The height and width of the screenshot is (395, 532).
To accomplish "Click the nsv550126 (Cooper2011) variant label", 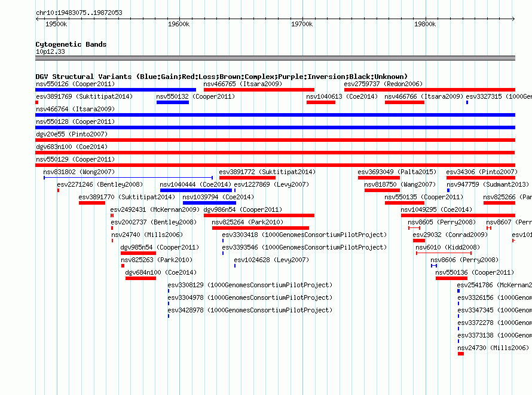I will tap(75, 84).
